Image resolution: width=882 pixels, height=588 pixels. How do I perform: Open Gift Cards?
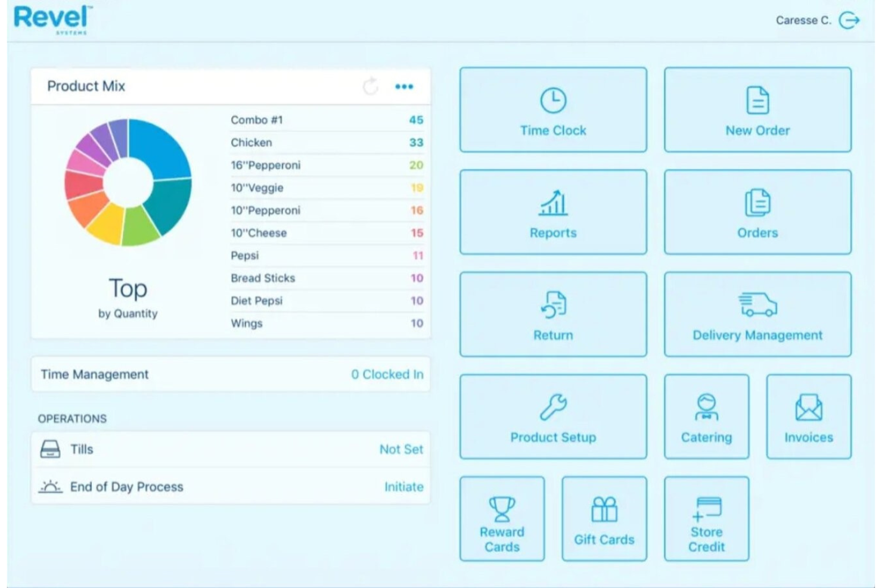pyautogui.click(x=604, y=518)
